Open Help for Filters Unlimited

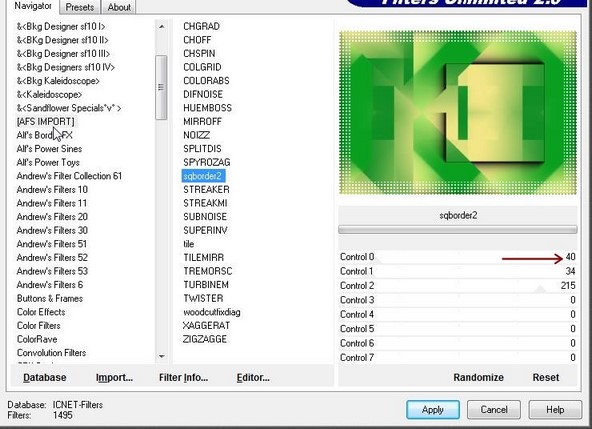tap(555, 410)
